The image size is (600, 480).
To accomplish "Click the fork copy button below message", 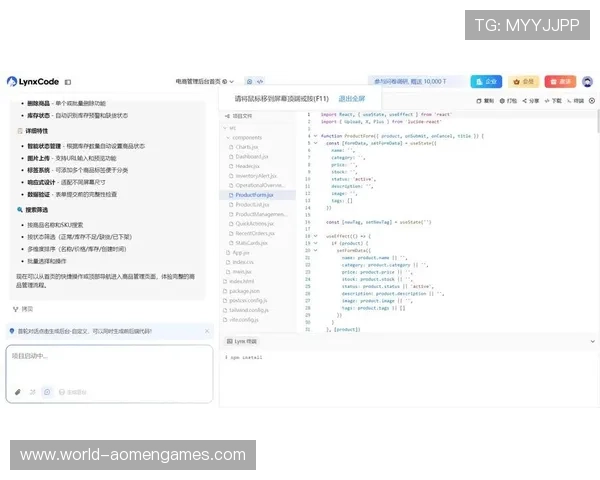I will tap(23, 309).
